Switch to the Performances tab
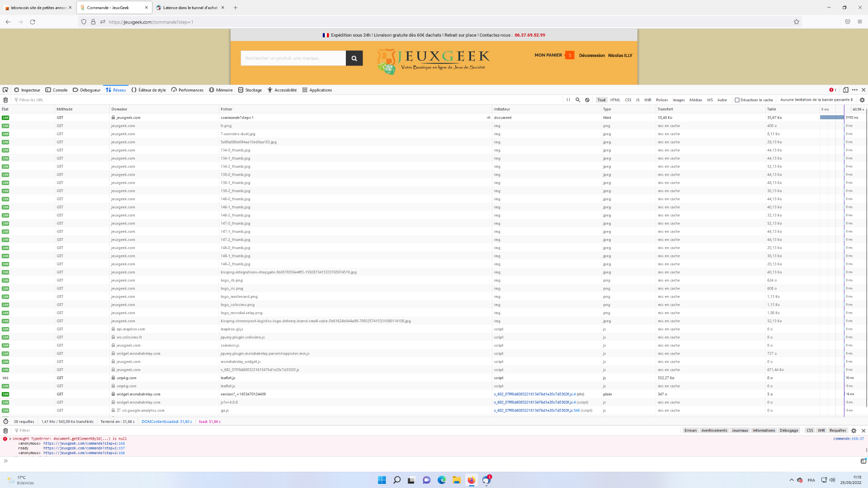The width and height of the screenshot is (868, 488). [x=187, y=90]
